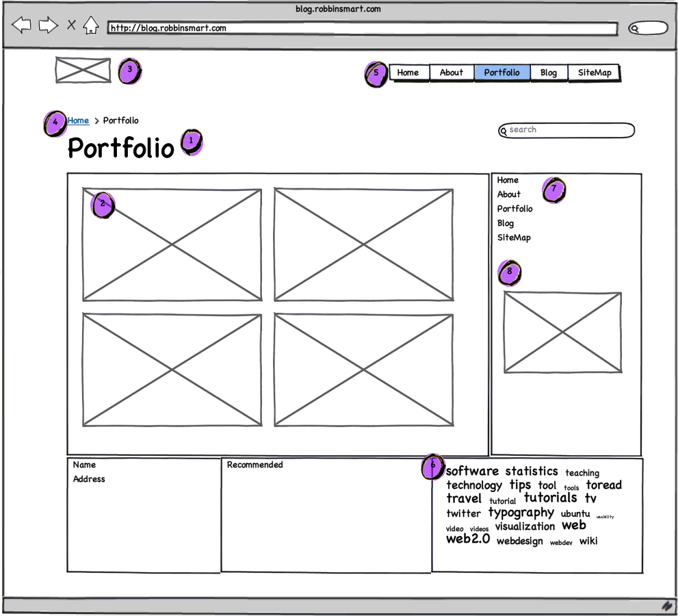Click the 'typography' tag in tag cloud
678x616 pixels.
click(521, 513)
